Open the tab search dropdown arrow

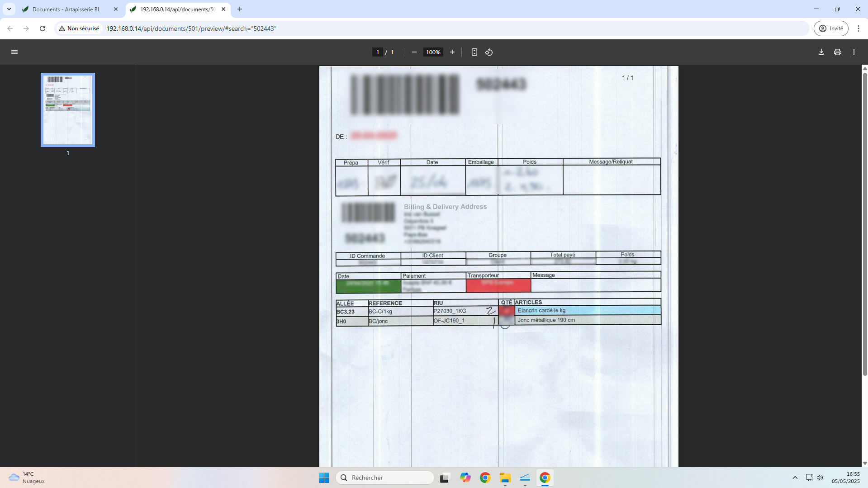point(9,9)
